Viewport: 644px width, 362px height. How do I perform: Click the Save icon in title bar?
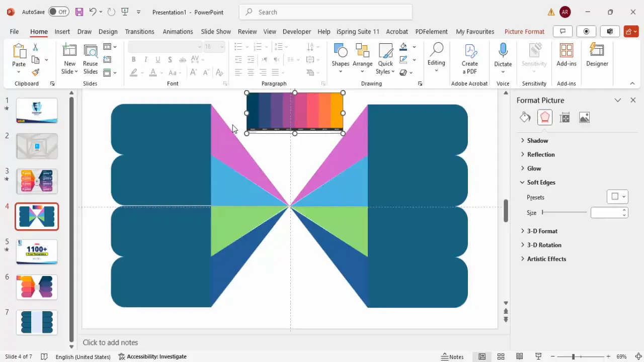point(79,12)
